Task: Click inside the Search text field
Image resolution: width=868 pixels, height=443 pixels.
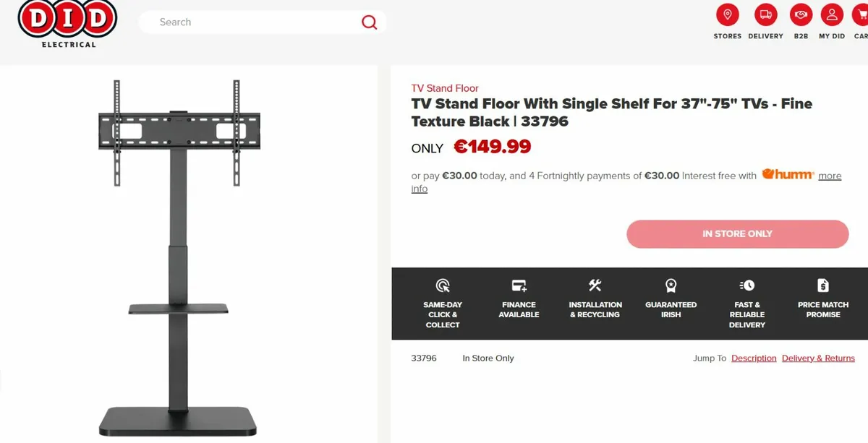Action: click(x=253, y=22)
